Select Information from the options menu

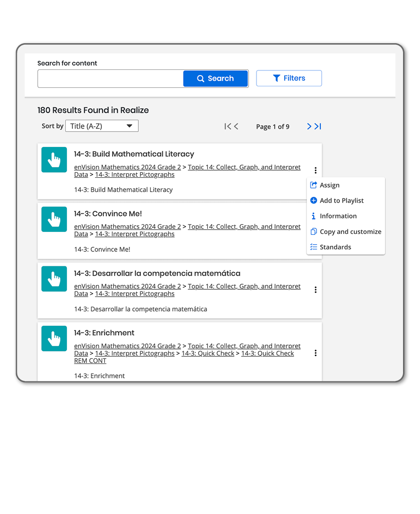point(338,216)
